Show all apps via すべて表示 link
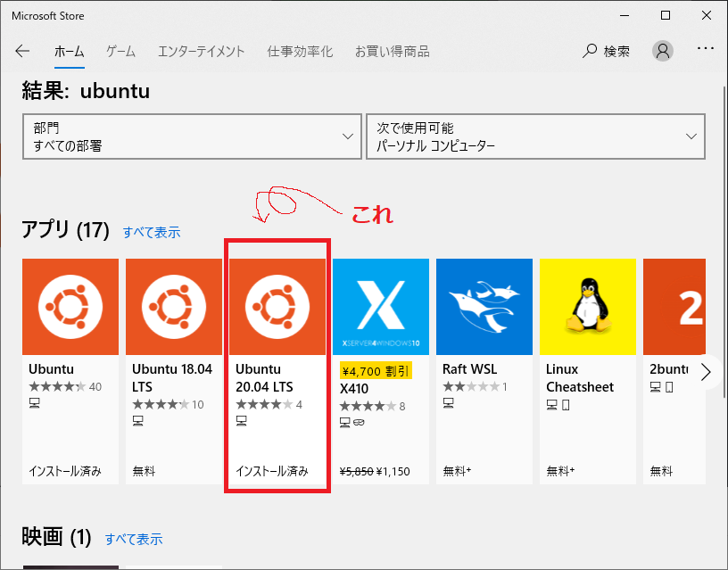 tap(152, 232)
